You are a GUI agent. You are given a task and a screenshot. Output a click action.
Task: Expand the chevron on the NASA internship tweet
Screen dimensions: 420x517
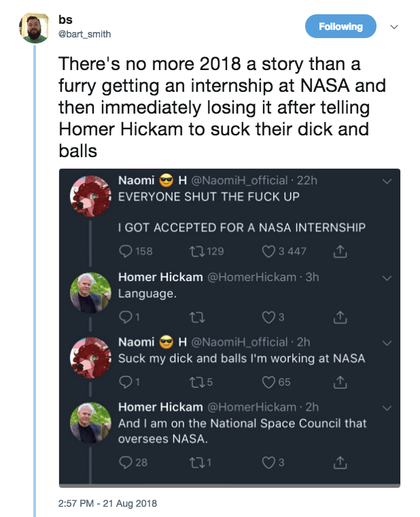(387, 182)
